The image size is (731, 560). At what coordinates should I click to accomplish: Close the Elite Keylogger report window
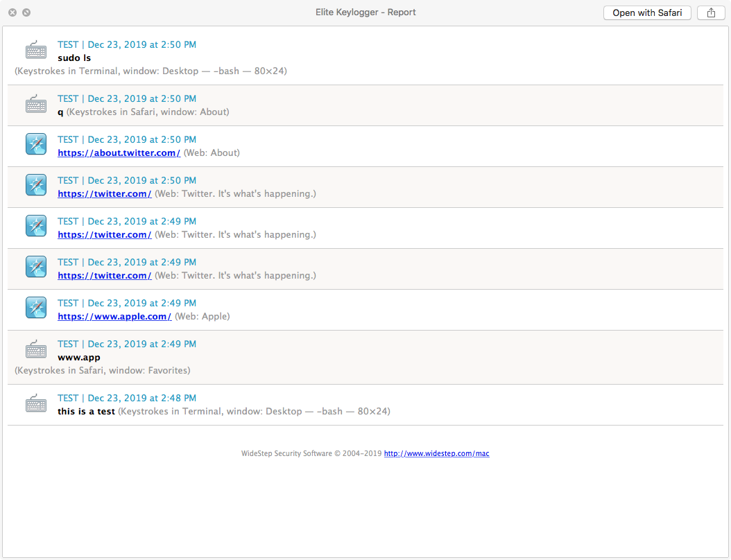pyautogui.click(x=12, y=12)
